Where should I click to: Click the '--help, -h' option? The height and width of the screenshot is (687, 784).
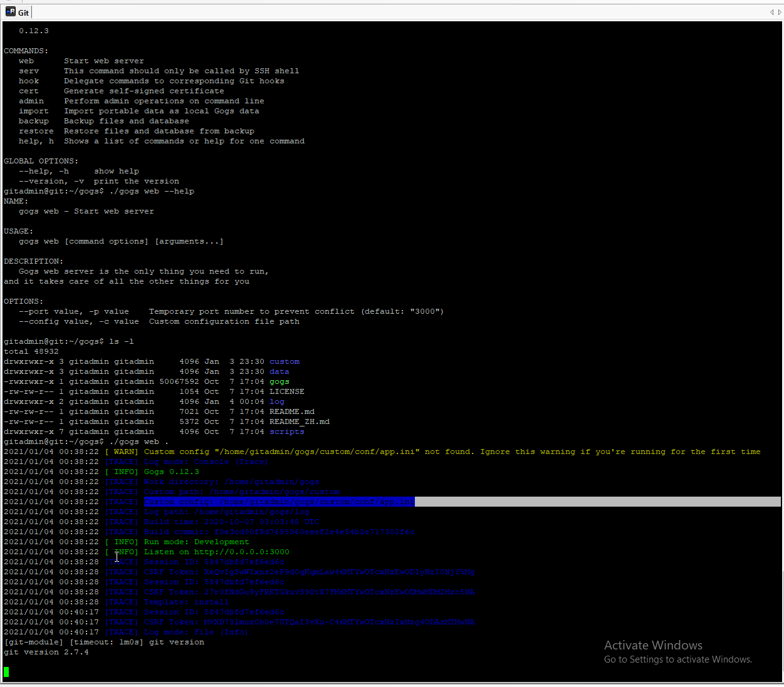44,171
